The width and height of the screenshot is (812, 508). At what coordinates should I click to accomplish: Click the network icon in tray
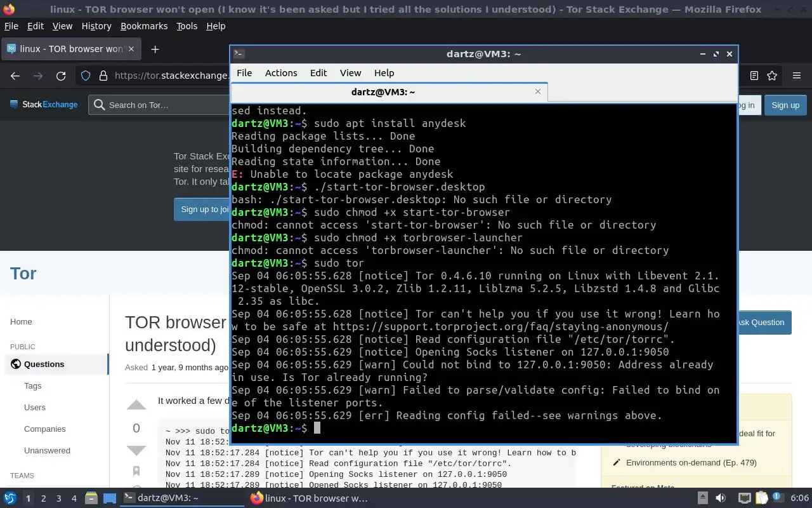[745, 498]
